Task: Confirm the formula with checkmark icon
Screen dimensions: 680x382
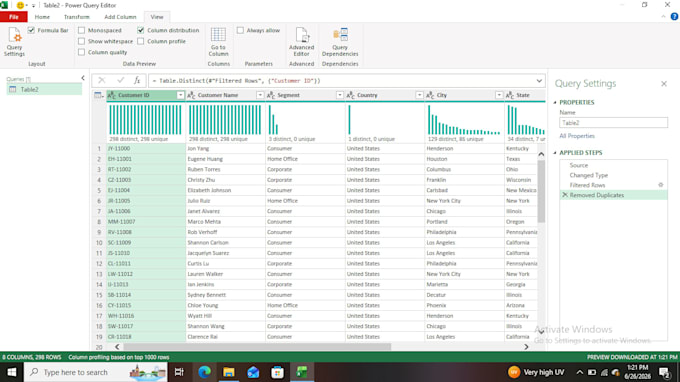Action: tap(120, 81)
